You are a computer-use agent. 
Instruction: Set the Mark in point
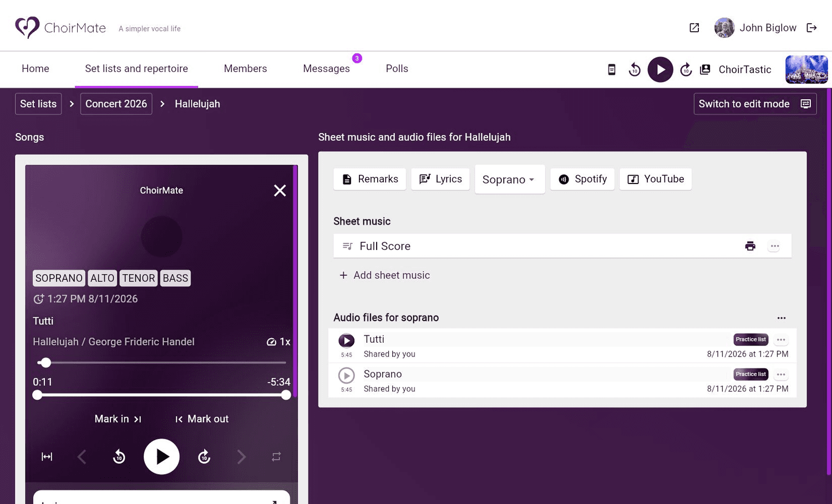(x=118, y=419)
